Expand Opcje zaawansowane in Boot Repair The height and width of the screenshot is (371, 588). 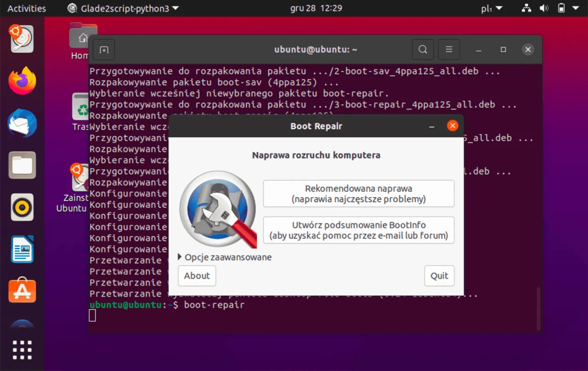tap(224, 257)
